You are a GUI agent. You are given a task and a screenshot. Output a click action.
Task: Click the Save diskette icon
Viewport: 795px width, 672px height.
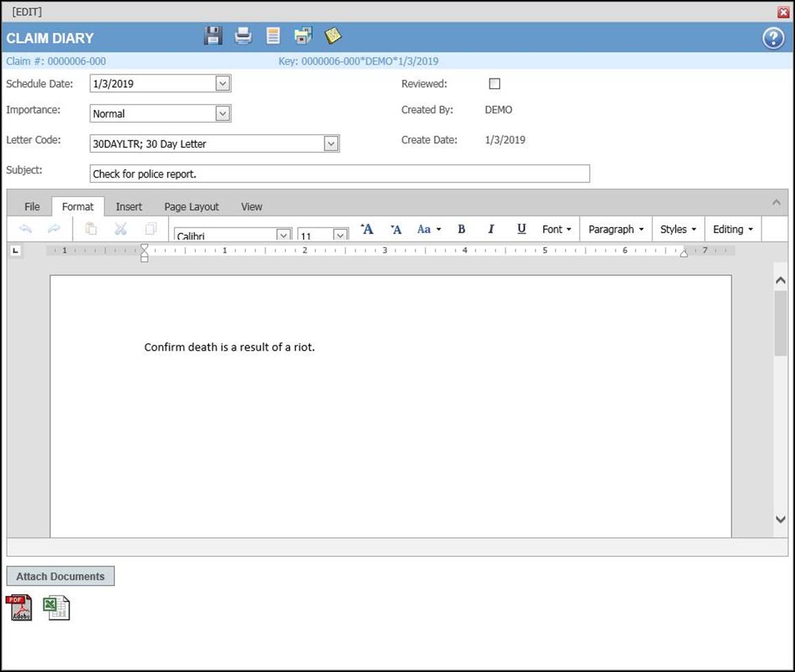(213, 36)
